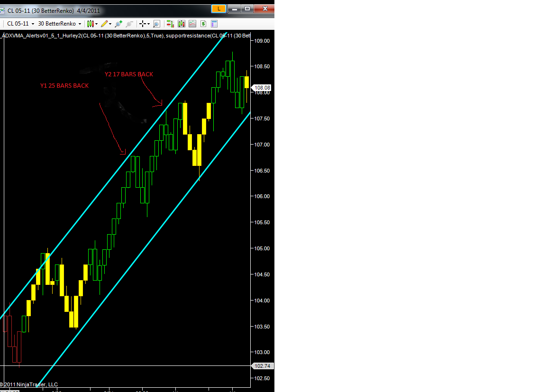546x392 pixels.
Task: Open the chart properties icon
Action: (214, 24)
